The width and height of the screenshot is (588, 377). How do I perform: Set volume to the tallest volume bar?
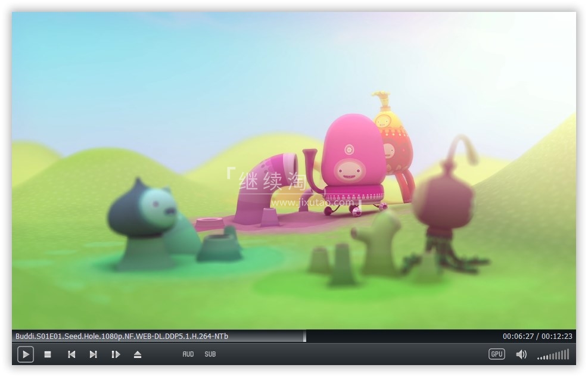[568, 354]
